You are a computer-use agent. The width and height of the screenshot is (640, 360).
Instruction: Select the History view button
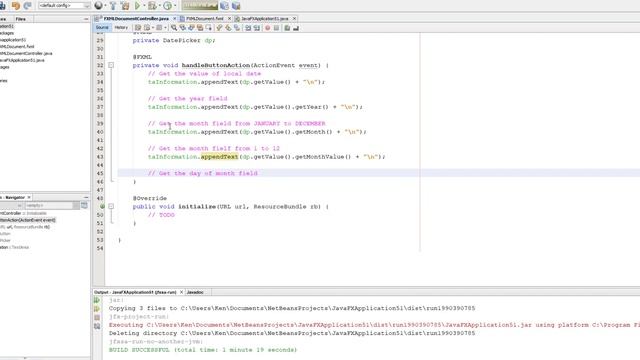[121, 28]
